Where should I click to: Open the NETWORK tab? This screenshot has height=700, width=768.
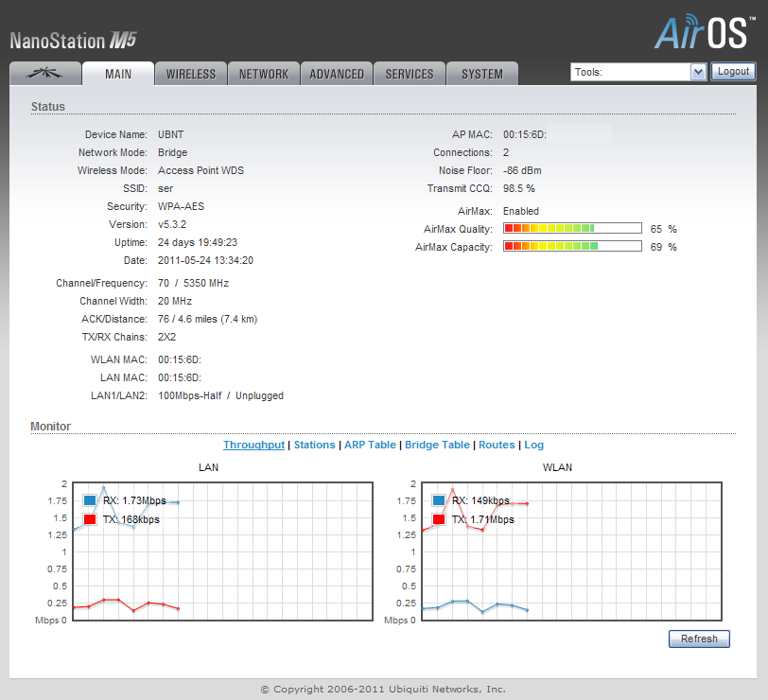264,74
